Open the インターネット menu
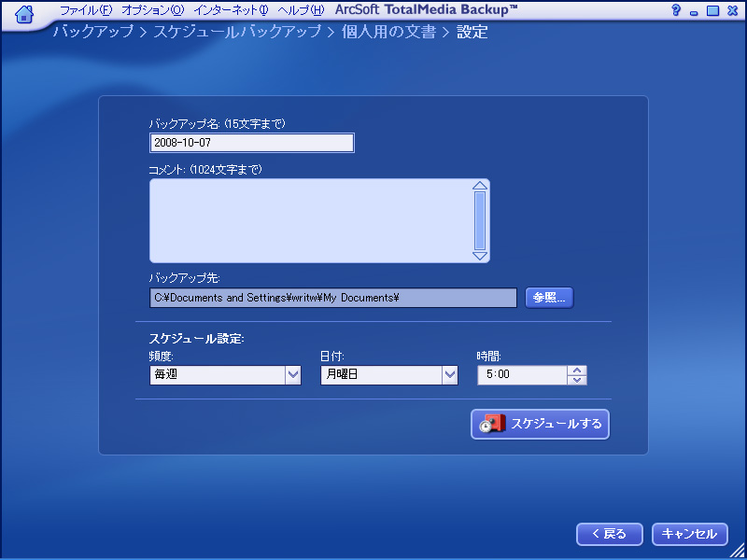Viewport: 747px width, 560px height. 231,10
